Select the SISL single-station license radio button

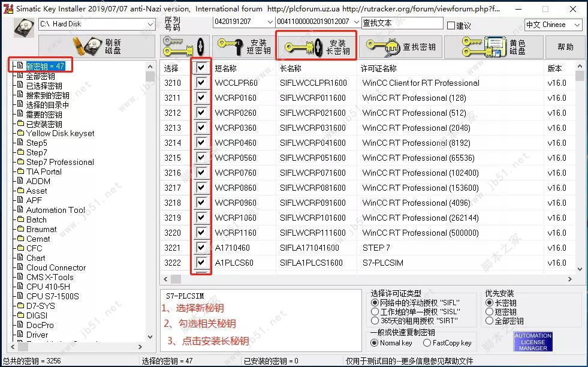coord(375,312)
